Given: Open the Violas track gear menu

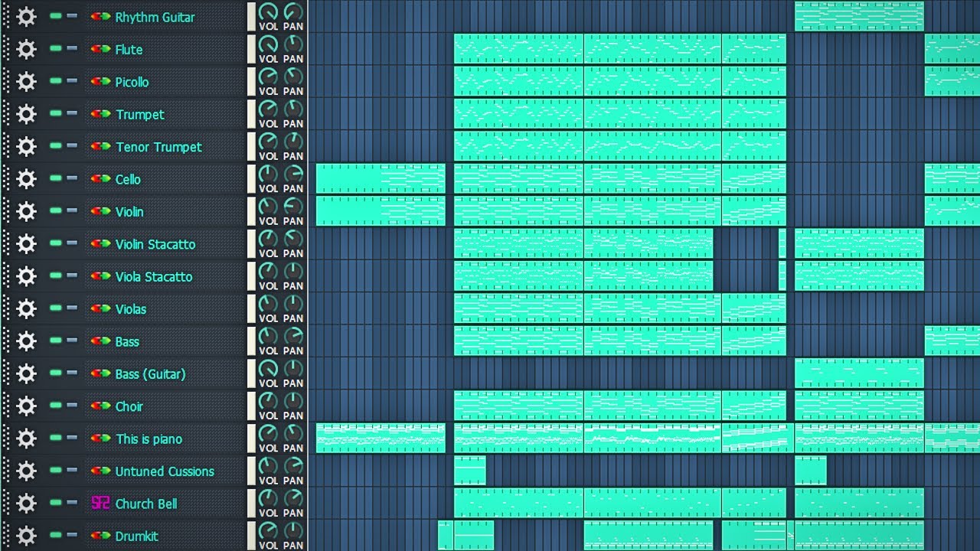Looking at the screenshot, I should click(26, 309).
